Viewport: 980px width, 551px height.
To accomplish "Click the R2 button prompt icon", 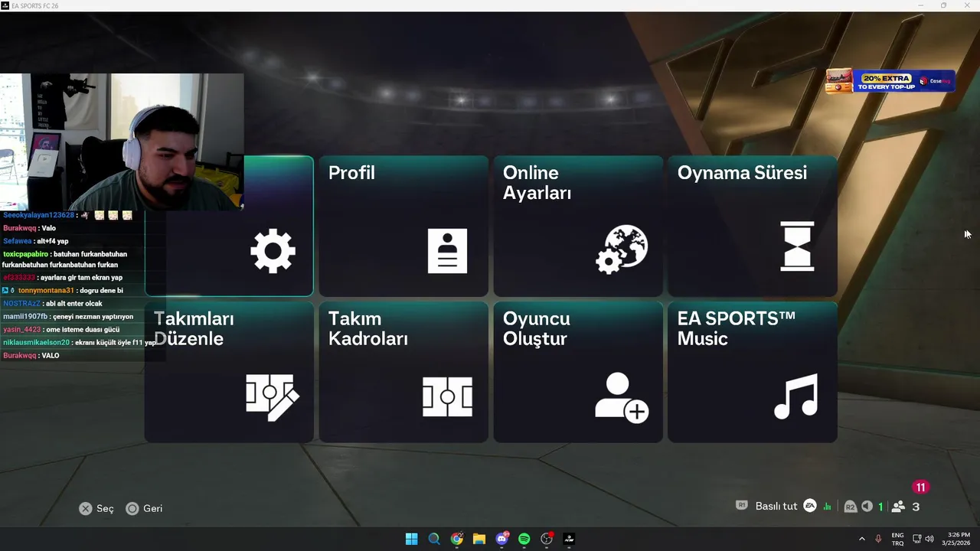I will 850,507.
